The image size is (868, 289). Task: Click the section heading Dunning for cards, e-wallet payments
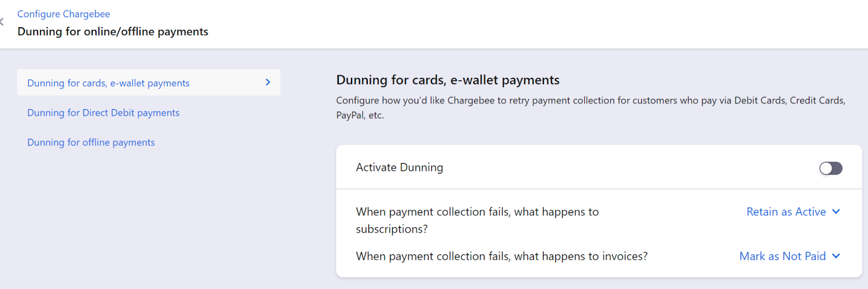coord(448,80)
